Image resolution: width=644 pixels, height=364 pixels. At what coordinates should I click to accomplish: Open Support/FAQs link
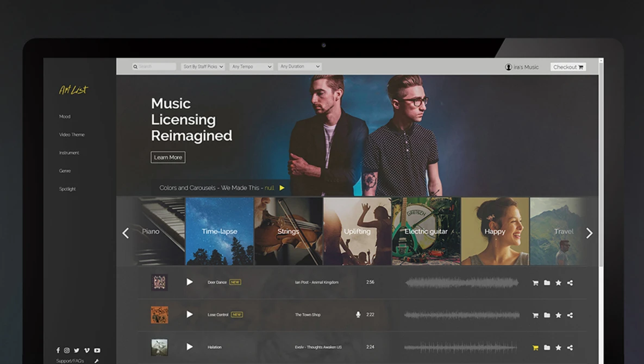(x=70, y=361)
